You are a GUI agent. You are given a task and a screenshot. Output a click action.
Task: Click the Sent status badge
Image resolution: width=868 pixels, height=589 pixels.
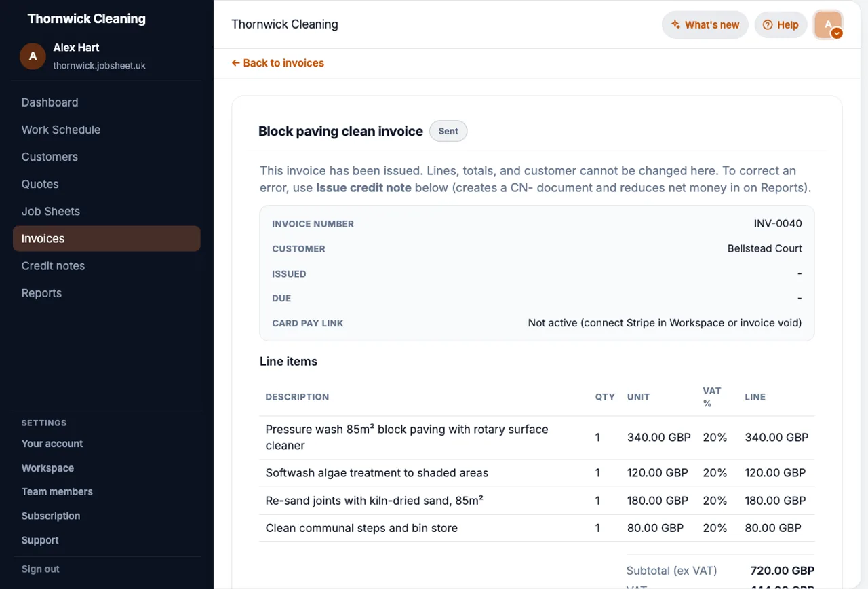pos(448,132)
